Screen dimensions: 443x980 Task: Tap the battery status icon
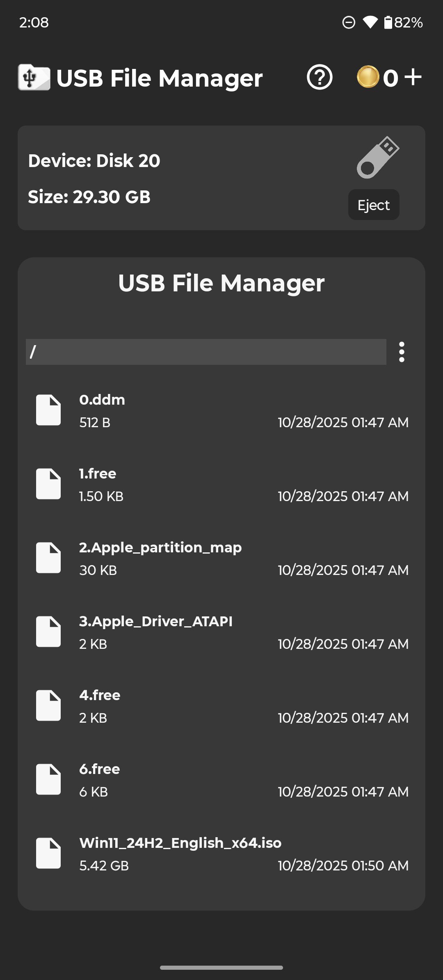(x=388, y=22)
